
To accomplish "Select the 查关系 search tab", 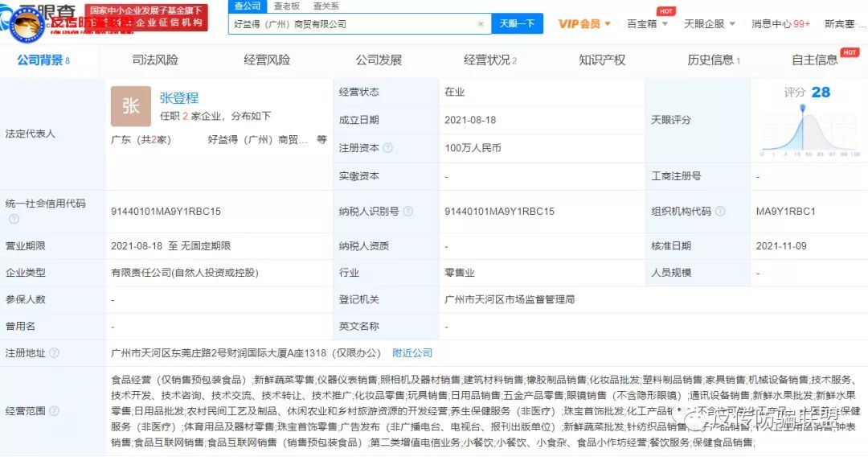I will click(x=326, y=6).
